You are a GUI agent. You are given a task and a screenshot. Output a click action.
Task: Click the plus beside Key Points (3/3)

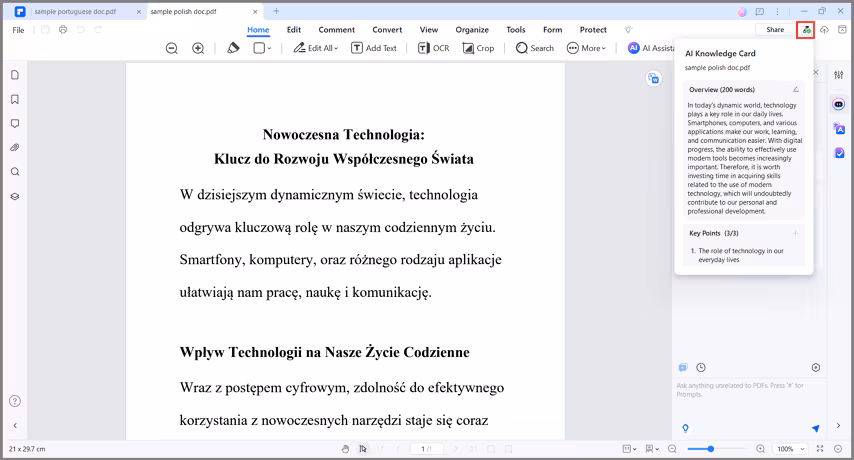tap(795, 233)
